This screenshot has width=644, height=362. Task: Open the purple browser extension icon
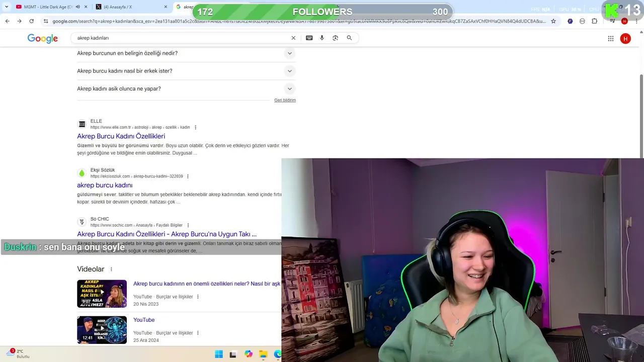[570, 21]
